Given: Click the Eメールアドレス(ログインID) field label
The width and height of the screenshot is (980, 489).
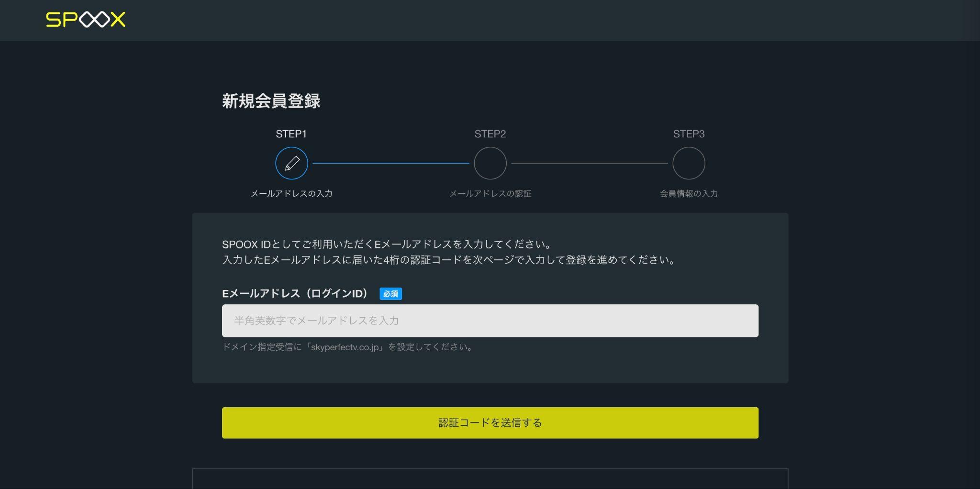Looking at the screenshot, I should [296, 293].
